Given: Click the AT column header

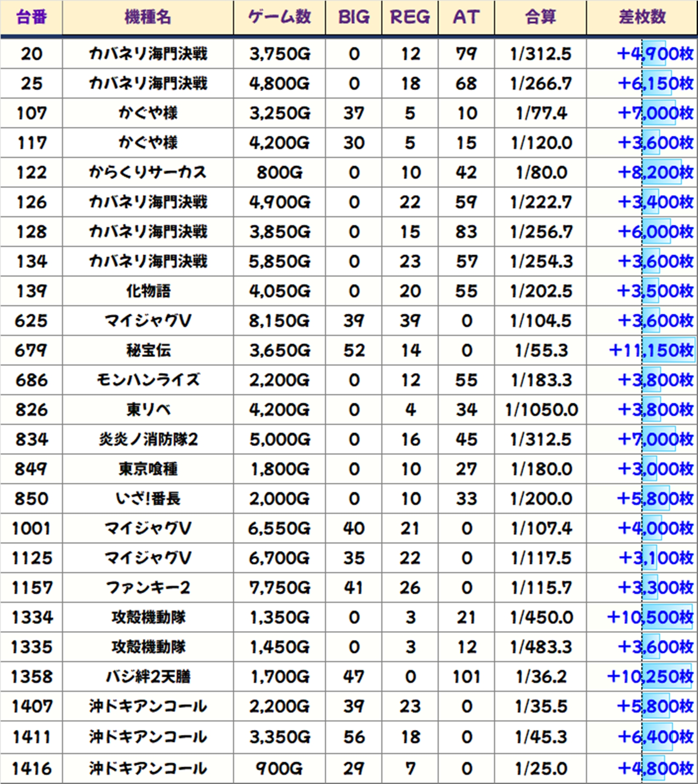Looking at the screenshot, I should tap(466, 17).
